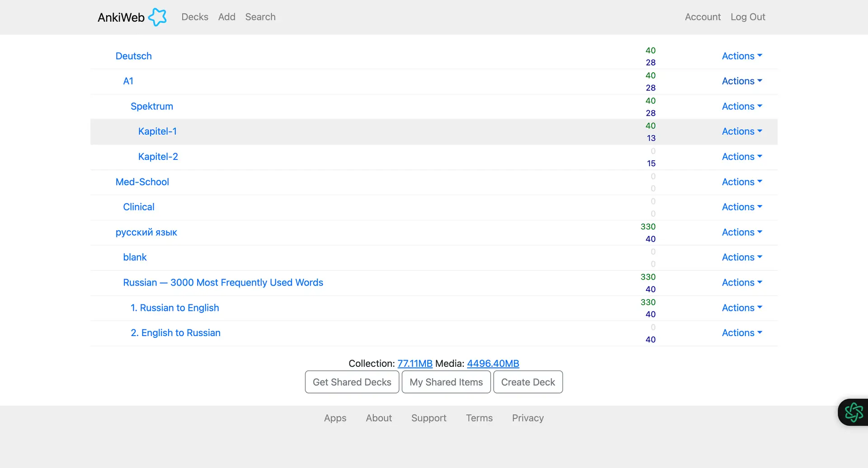Open the Search page
The width and height of the screenshot is (868, 468).
click(x=260, y=17)
